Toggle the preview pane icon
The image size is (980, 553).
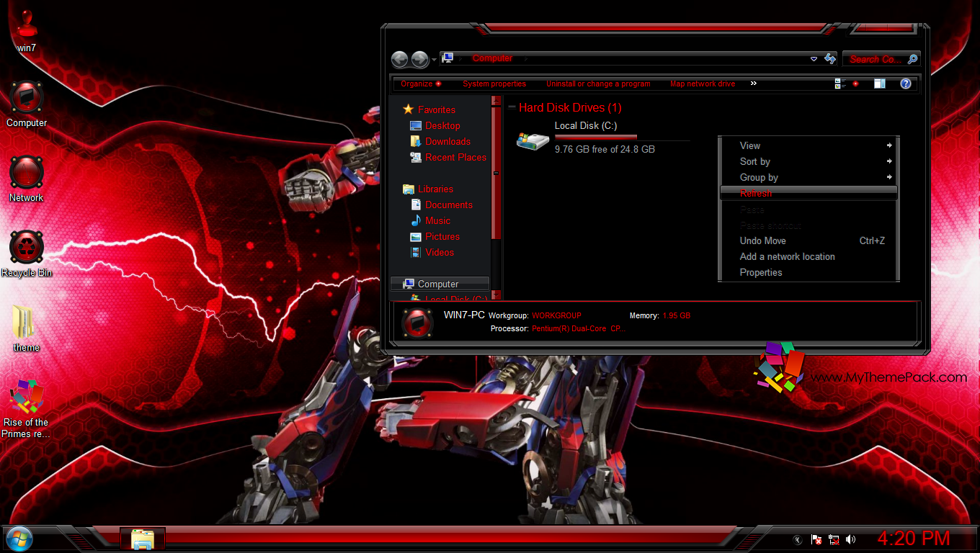[x=880, y=84]
